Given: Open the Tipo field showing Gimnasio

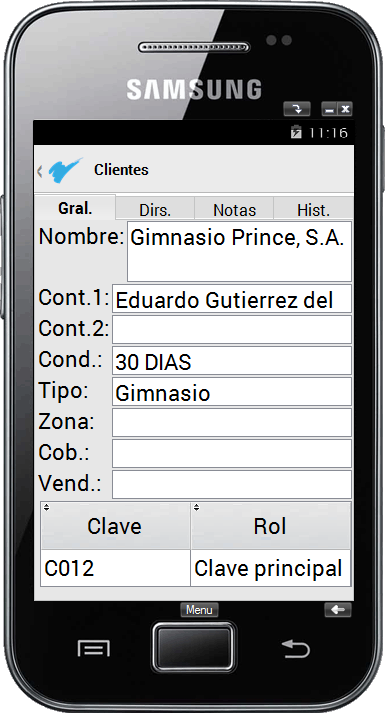Looking at the screenshot, I should tap(232, 392).
